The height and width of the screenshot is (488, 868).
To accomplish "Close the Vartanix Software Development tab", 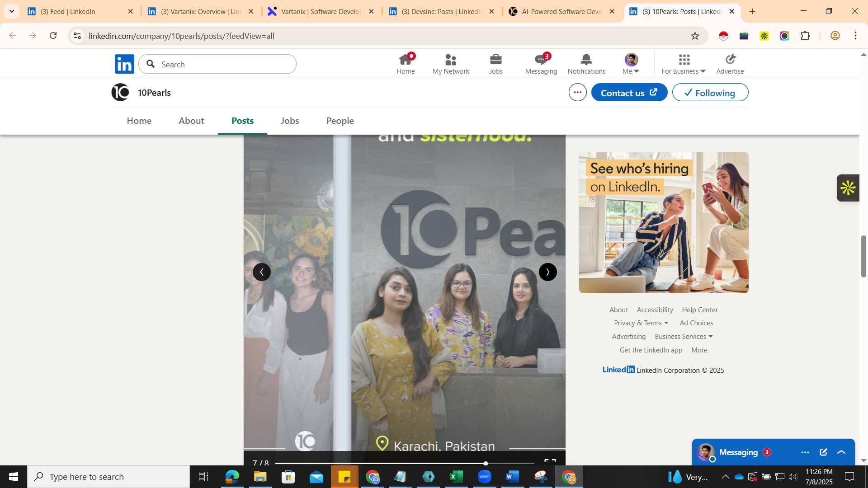I will pyautogui.click(x=371, y=11).
